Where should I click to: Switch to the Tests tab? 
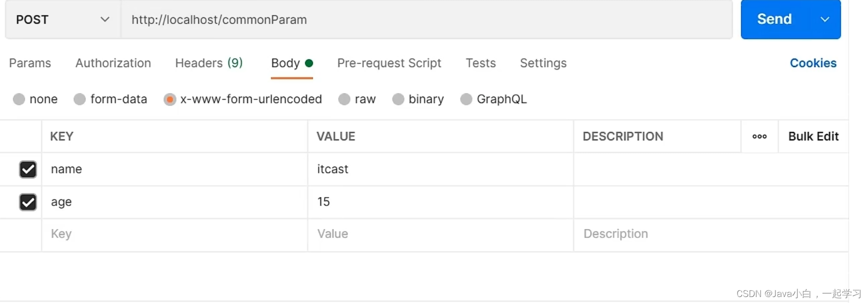pos(480,63)
